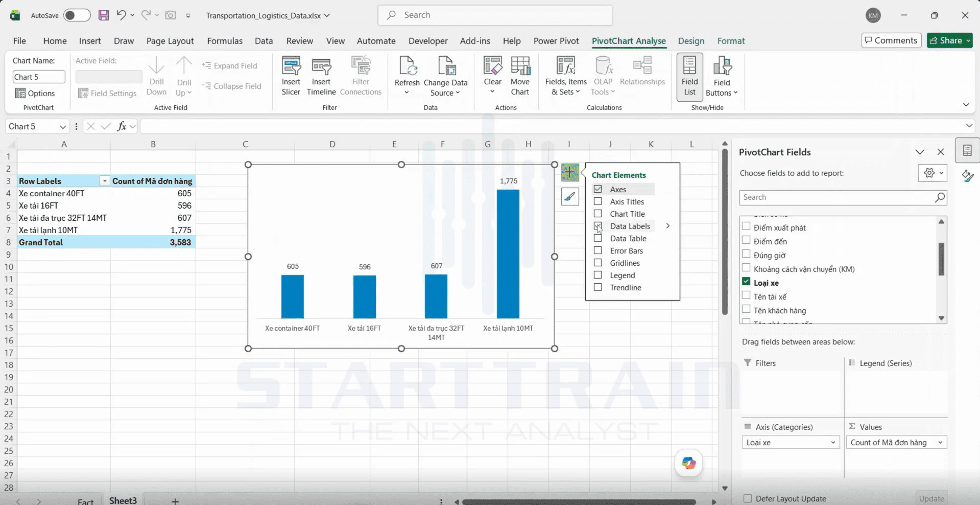Check the Defer Layout Update box
The height and width of the screenshot is (505, 980).
coord(748,498)
